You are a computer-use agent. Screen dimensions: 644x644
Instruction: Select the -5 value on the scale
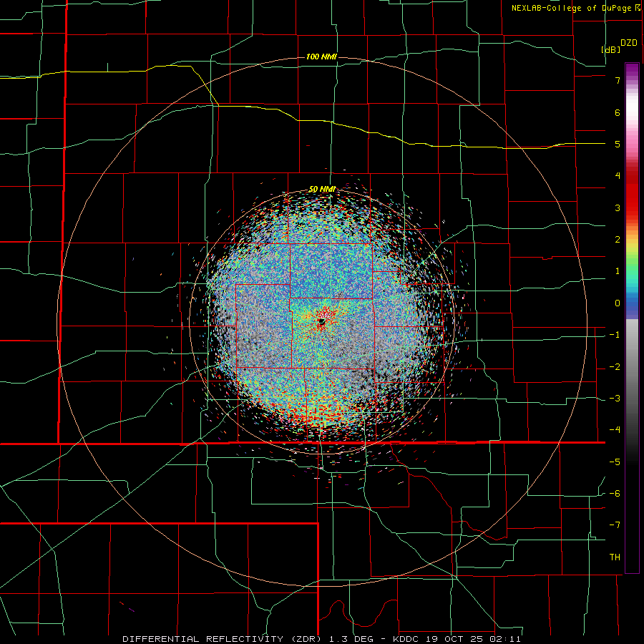pos(615,462)
